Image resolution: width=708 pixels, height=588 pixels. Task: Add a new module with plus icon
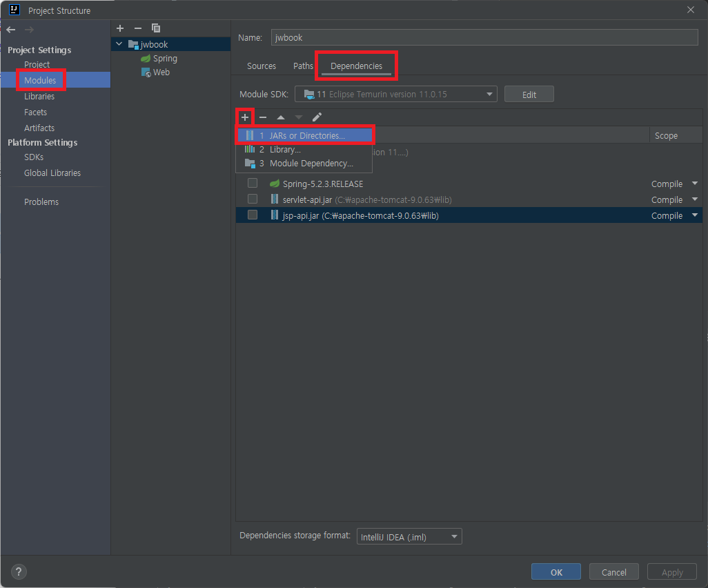click(x=120, y=28)
